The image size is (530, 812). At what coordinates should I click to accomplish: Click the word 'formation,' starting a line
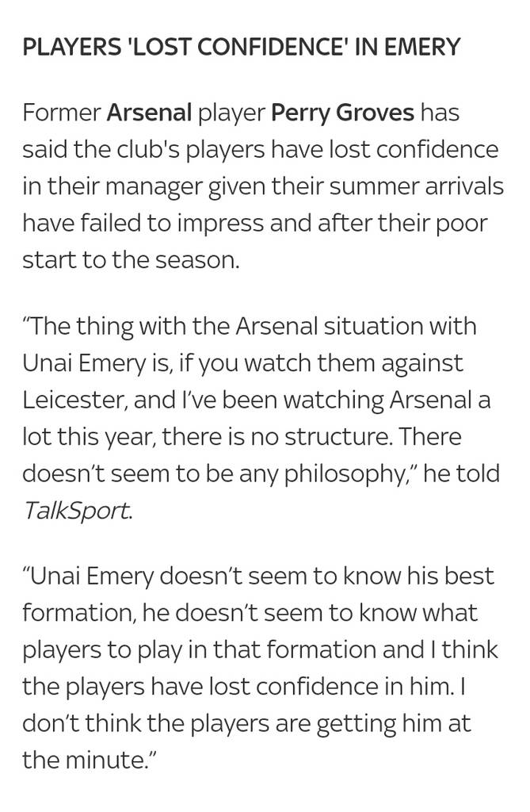click(x=79, y=613)
